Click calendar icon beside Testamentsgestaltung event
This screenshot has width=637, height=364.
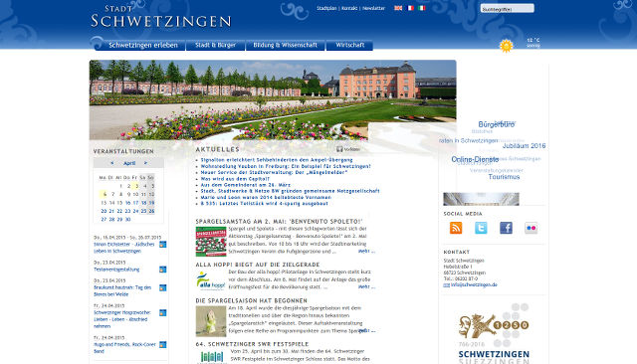pos(163,270)
